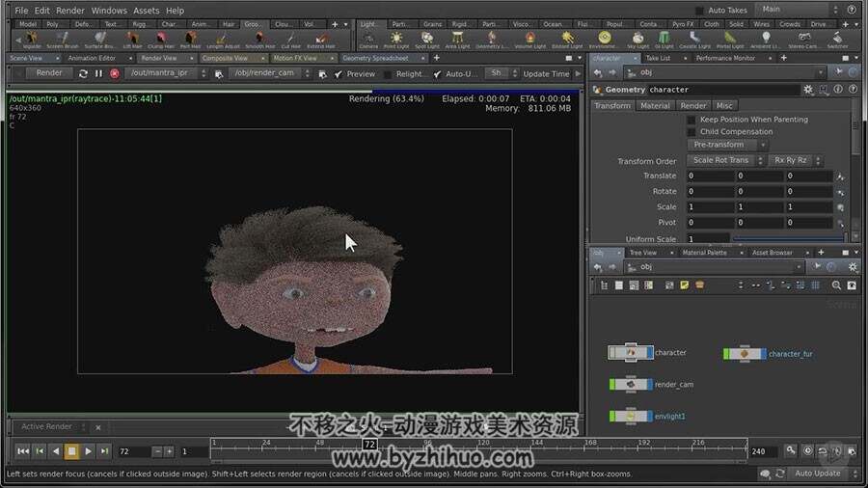868x488 pixels.
Task: Create a Volume Light
Action: (529, 40)
